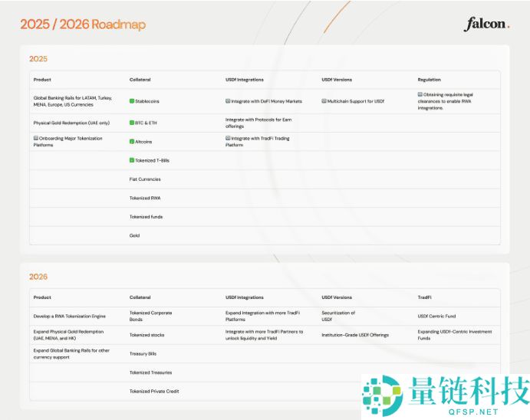Screen dimensions: 530x420
Task: Toggle the green Tokenized T-Bills checkbox
Action: coord(132,160)
